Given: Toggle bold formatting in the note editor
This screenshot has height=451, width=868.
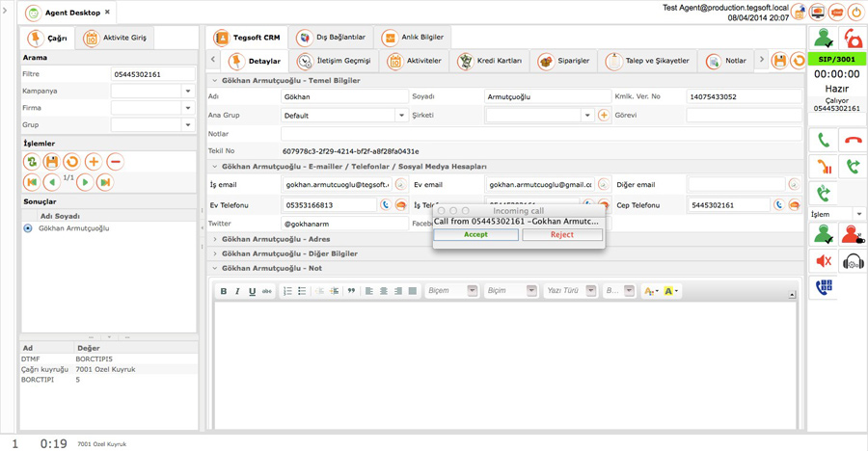Looking at the screenshot, I should [223, 291].
